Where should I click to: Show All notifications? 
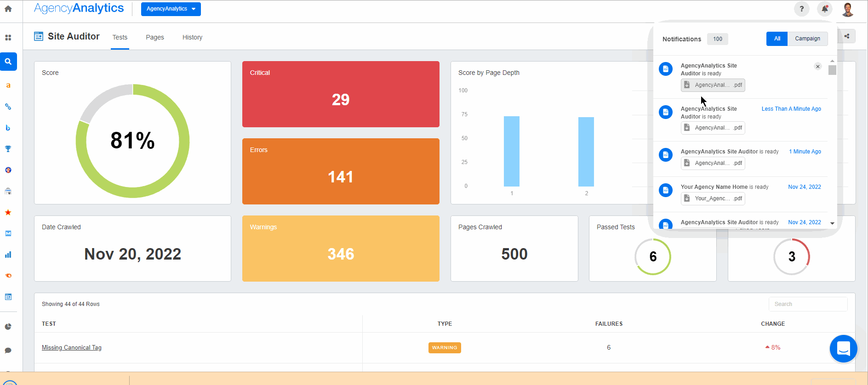click(x=777, y=39)
